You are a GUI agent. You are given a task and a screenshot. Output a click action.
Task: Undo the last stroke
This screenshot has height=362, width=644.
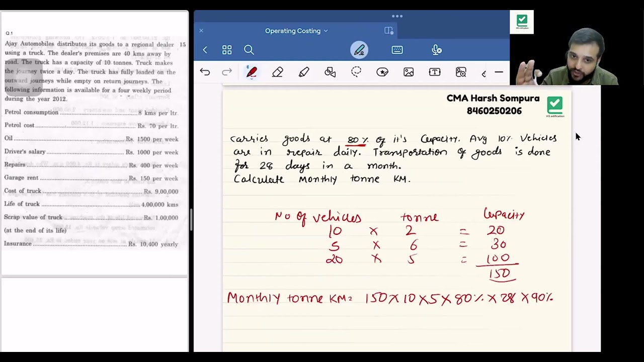tap(205, 72)
